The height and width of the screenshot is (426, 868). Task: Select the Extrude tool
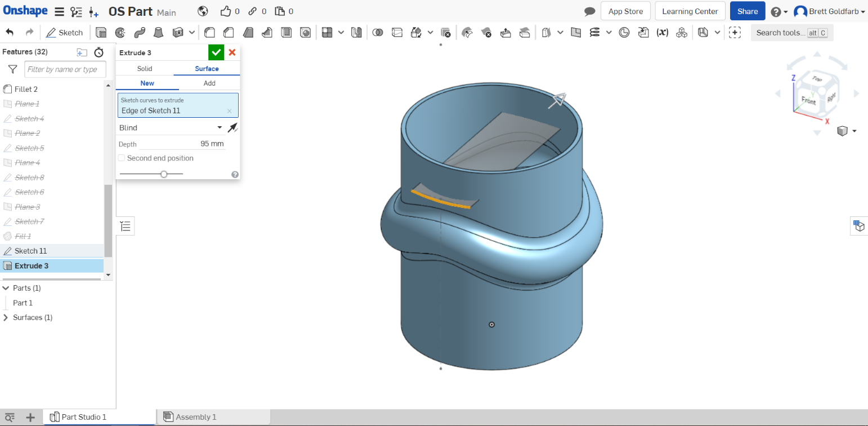click(101, 32)
